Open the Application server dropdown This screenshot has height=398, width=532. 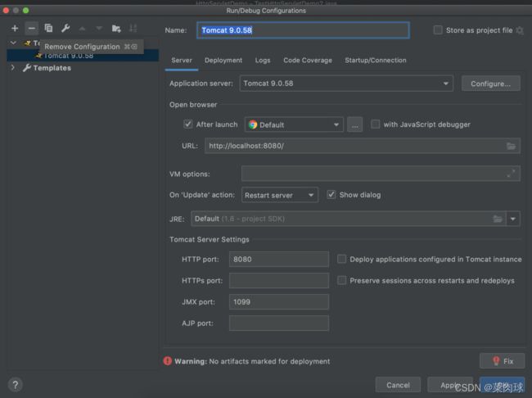(346, 84)
